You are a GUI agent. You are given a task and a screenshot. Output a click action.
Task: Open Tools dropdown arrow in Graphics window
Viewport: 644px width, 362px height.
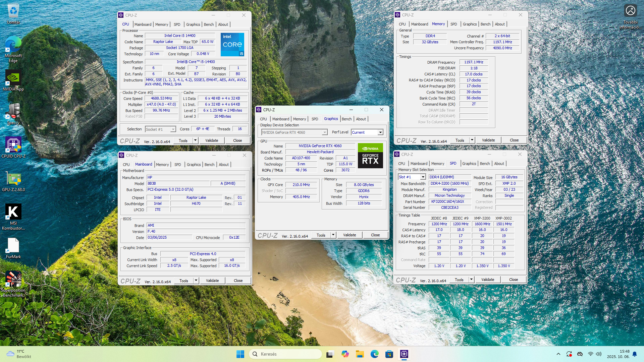pos(333,235)
